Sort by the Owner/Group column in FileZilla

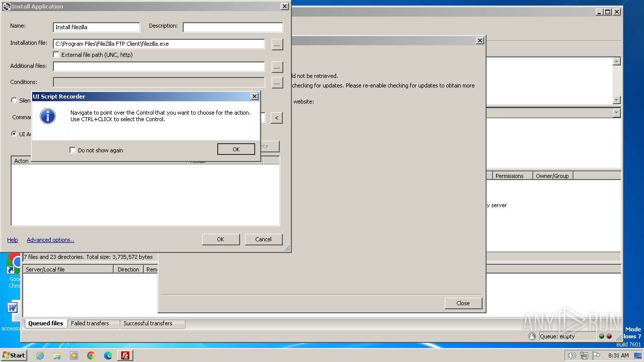click(x=552, y=175)
